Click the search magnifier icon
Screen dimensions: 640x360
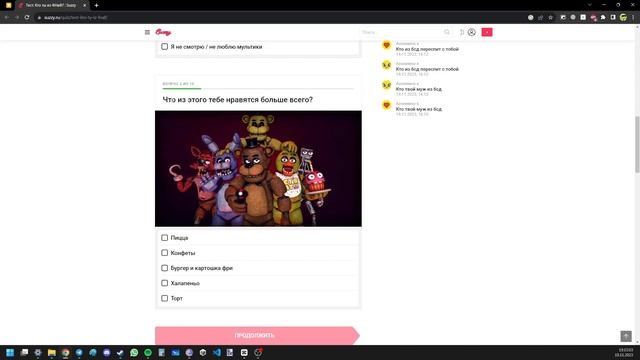447,32
